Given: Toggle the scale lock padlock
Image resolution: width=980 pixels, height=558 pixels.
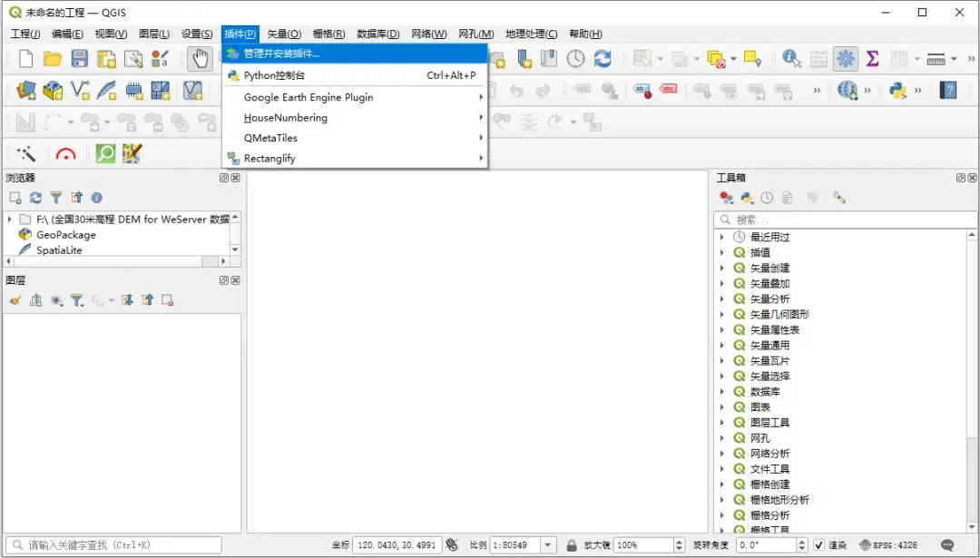Looking at the screenshot, I should tap(573, 545).
